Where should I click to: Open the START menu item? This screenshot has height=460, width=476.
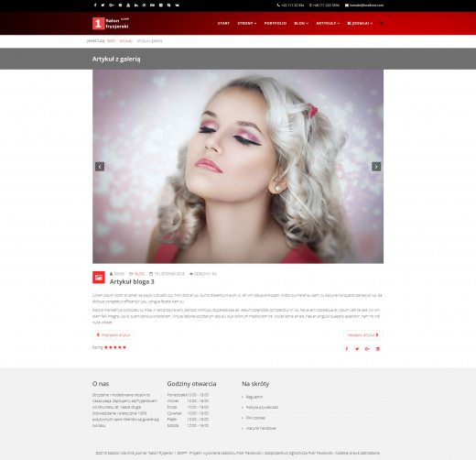[x=223, y=23]
